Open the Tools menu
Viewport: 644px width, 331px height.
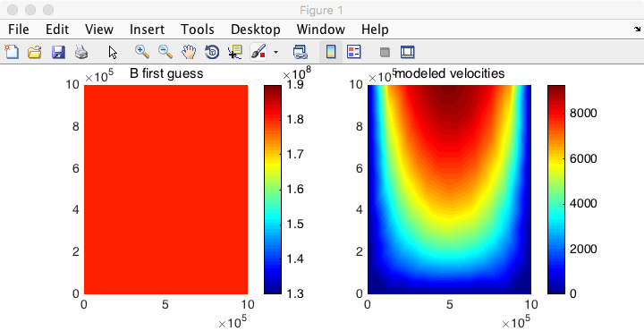coord(197,30)
